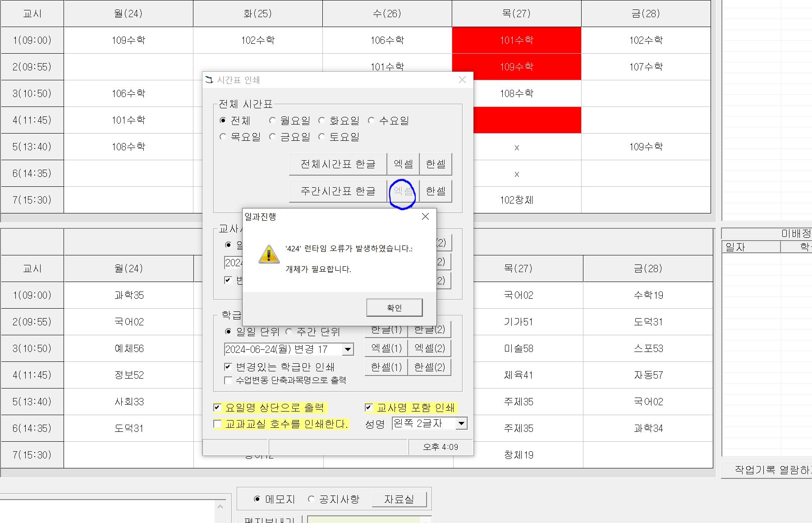Viewport: 812px width, 523px height.
Task: Click 107수학 cell under Friday
Action: (646, 67)
